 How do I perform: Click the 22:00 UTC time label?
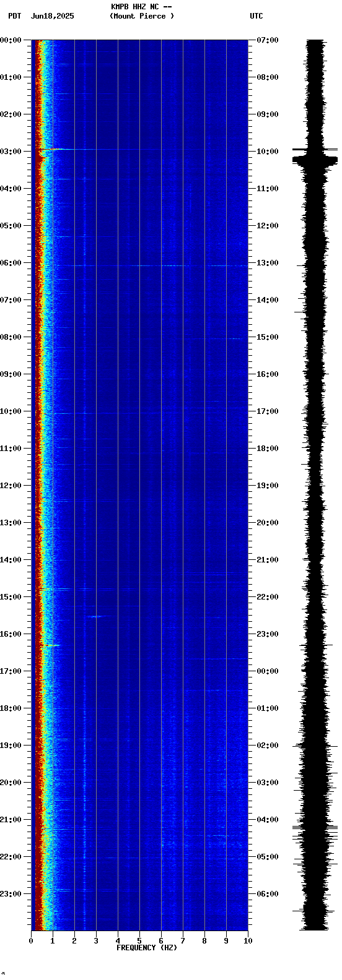coord(268,597)
